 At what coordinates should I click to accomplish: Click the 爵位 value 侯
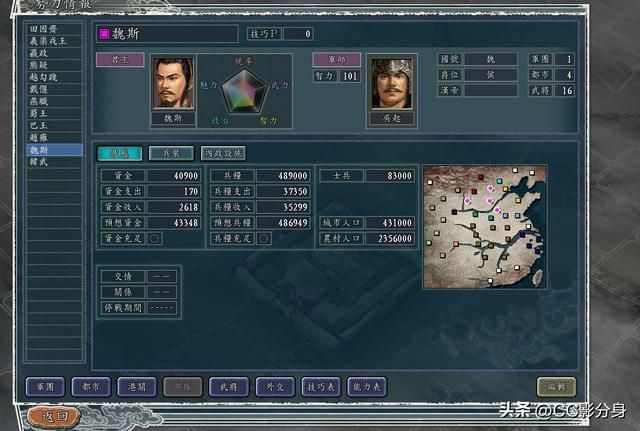tap(491, 75)
